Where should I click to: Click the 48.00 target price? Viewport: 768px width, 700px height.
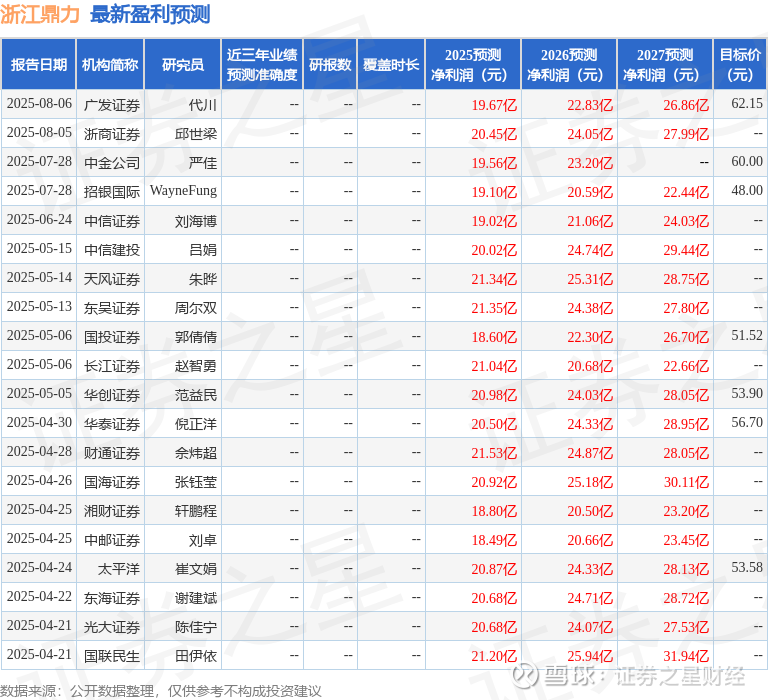click(747, 190)
